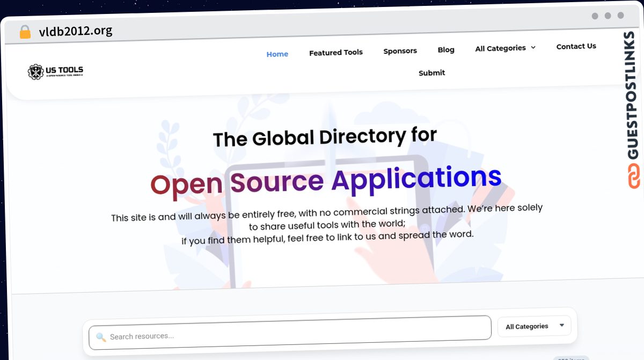Click the Open Source Applications heading
The height and width of the screenshot is (360, 644).
coord(326,180)
